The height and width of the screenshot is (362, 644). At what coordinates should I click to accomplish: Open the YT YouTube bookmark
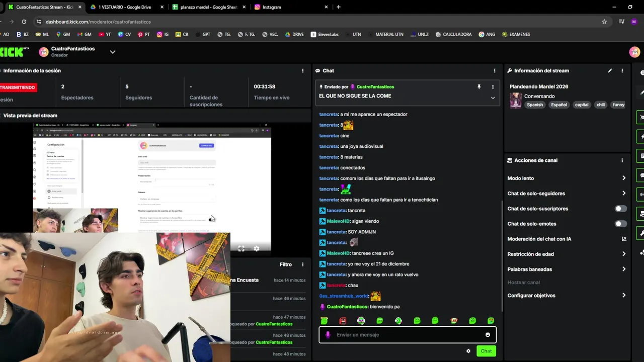coord(105,34)
